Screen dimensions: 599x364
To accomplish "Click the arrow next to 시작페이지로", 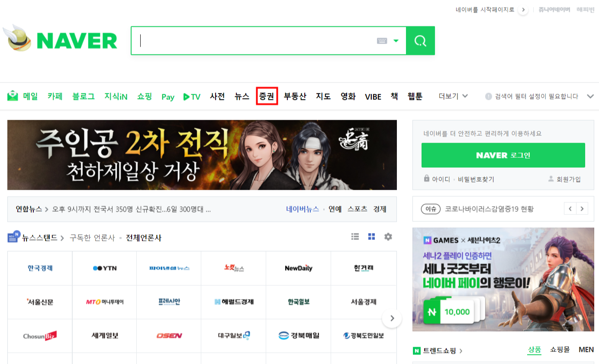I will click(x=523, y=10).
